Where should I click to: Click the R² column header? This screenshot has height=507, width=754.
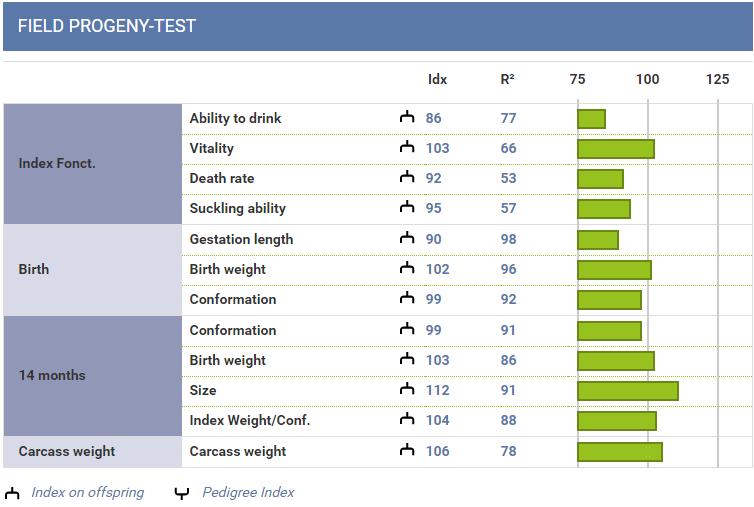coord(507,79)
